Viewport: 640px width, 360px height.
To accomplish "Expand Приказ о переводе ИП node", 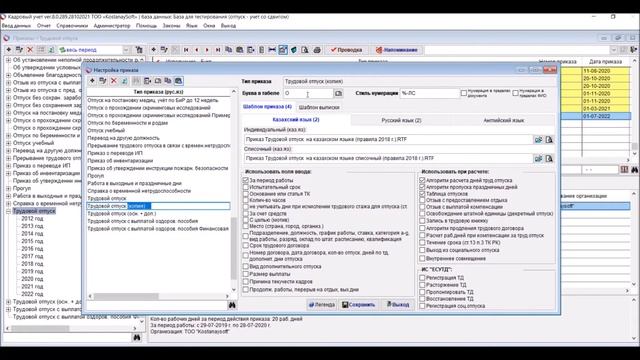I will 9,166.
